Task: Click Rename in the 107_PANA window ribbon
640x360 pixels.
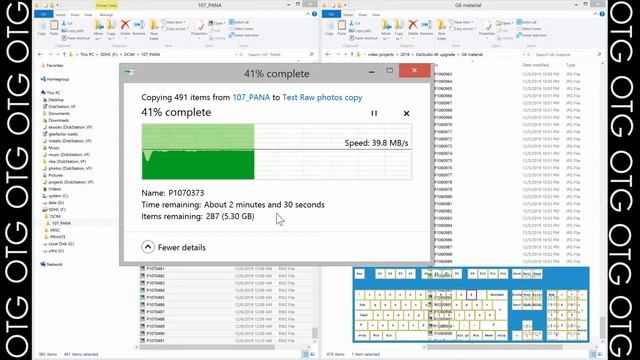Action: click(139, 27)
